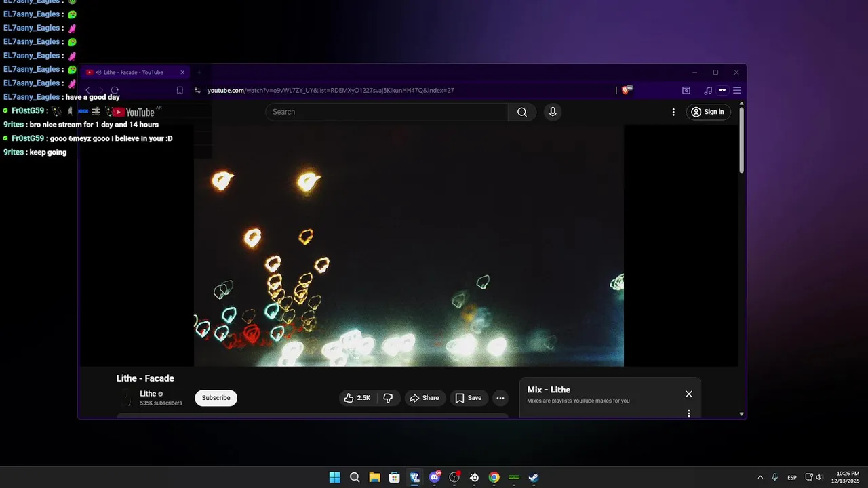Screen dimensions: 868x488
Task: Click the Sign in button
Action: 709,112
